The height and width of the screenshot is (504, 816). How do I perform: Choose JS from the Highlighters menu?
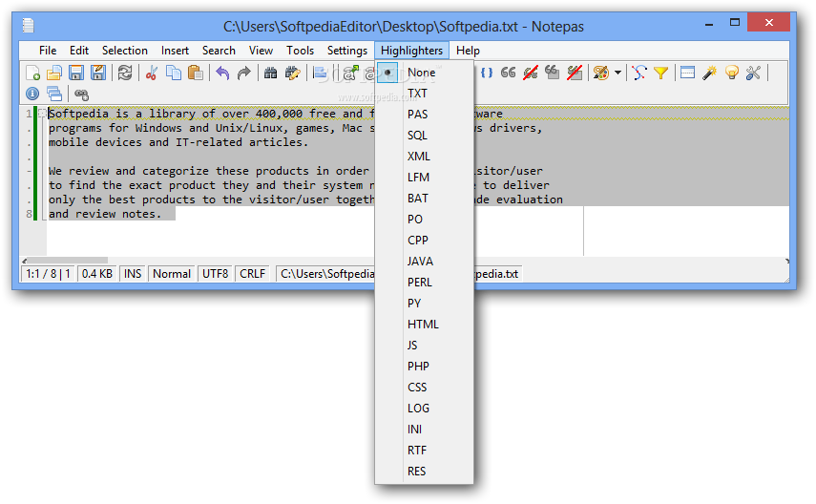(x=424, y=346)
